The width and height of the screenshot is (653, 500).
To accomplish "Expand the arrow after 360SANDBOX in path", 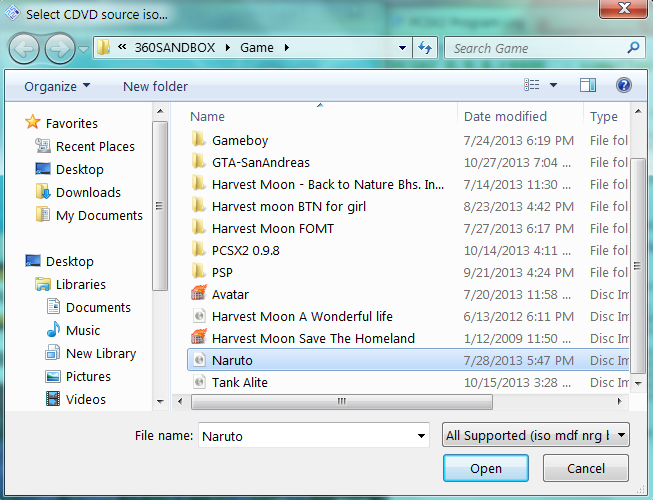I will (228, 47).
